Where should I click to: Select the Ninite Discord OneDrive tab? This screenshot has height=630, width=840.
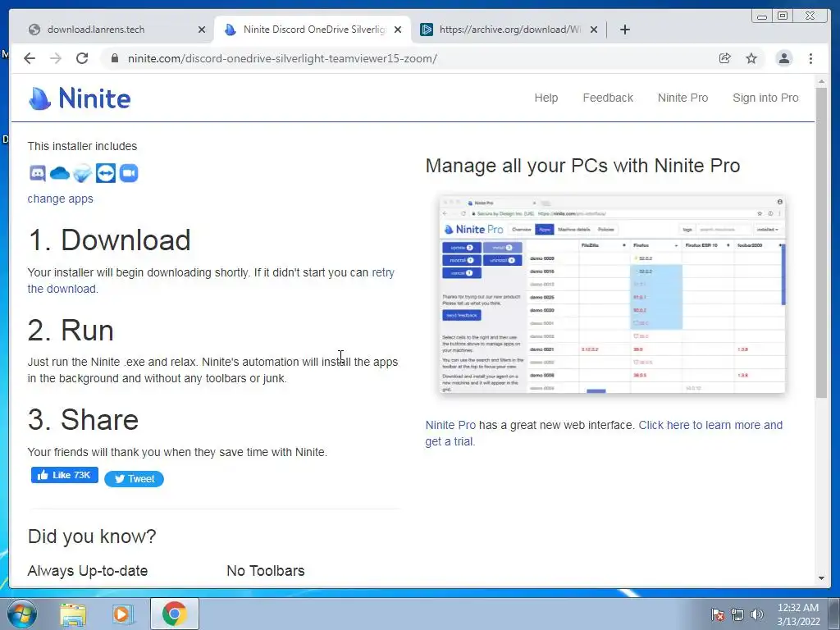click(x=313, y=30)
